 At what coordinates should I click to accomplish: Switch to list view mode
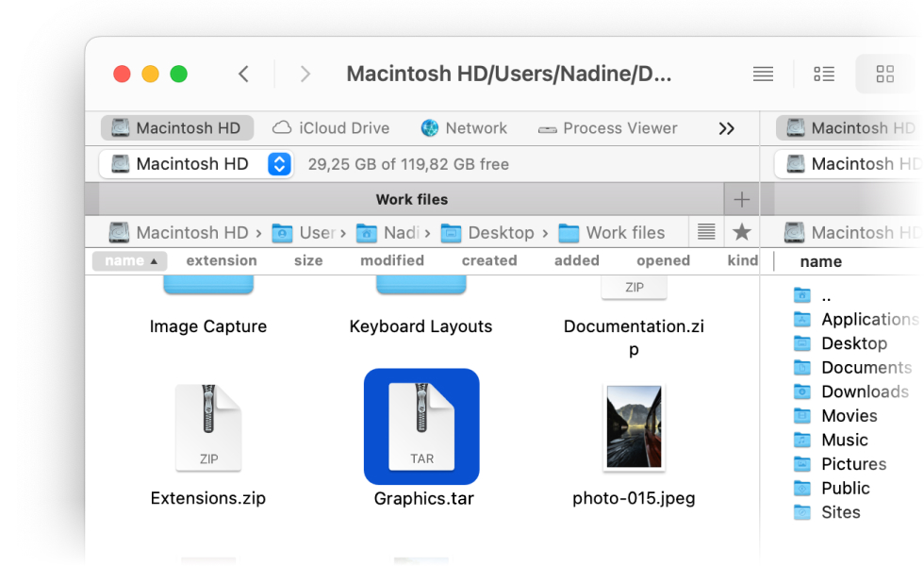(763, 75)
